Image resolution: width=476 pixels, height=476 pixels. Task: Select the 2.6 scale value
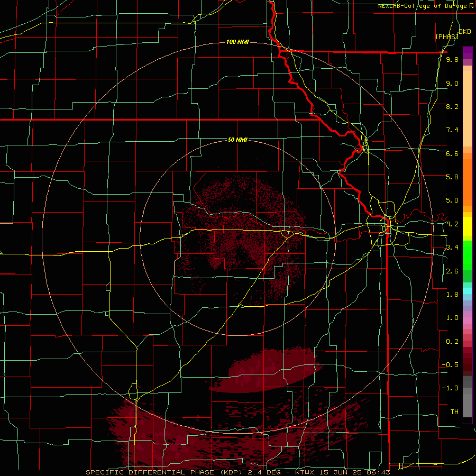(452, 271)
